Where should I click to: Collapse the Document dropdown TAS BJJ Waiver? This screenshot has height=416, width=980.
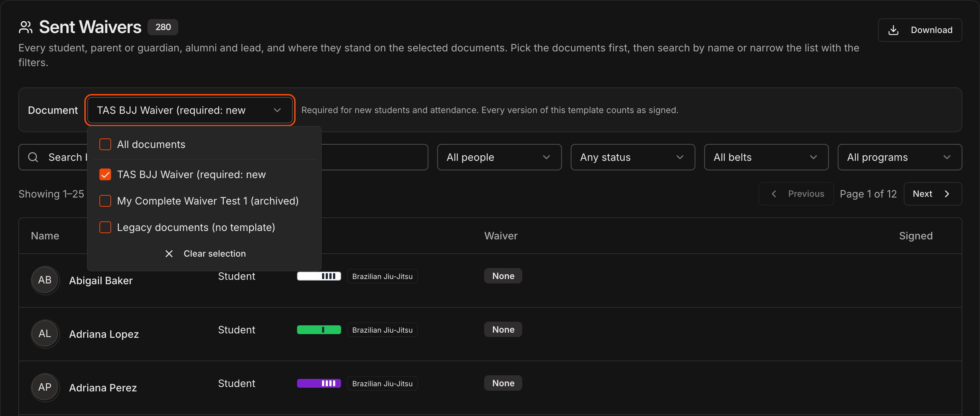point(190,110)
